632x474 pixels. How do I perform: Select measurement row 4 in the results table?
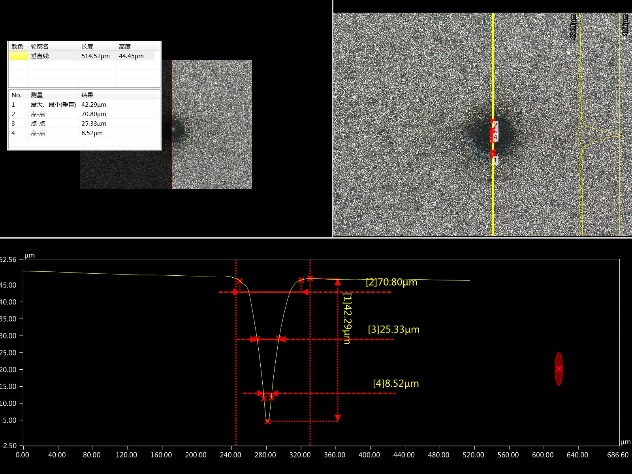coord(84,133)
